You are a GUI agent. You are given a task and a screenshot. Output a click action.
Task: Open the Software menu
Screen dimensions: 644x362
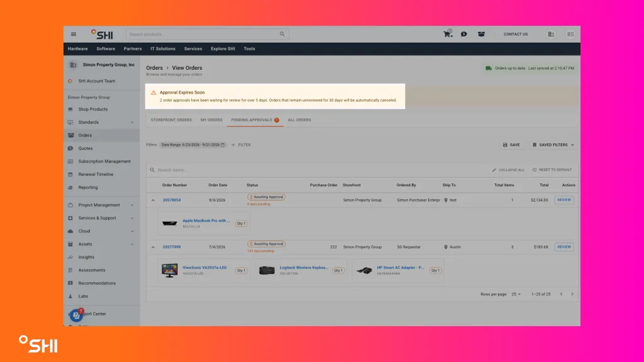pyautogui.click(x=106, y=49)
